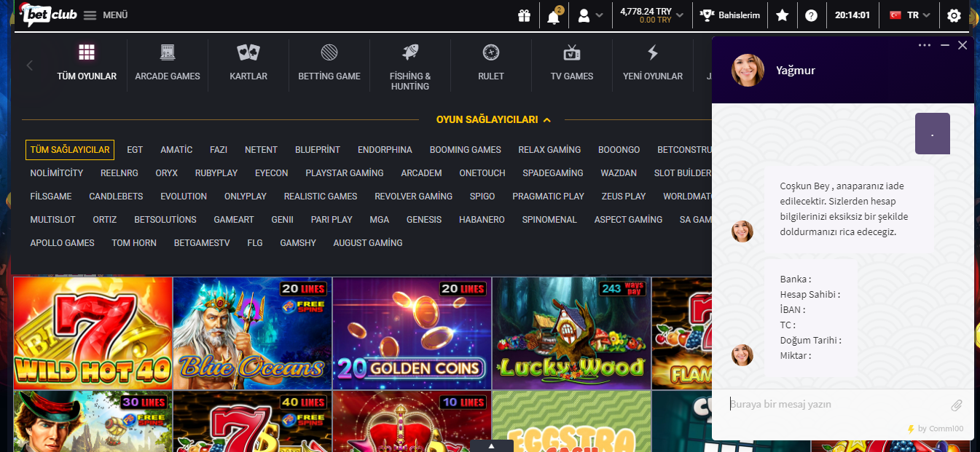Filter by NOLIMITCITY provider
980x452 pixels.
click(x=57, y=173)
